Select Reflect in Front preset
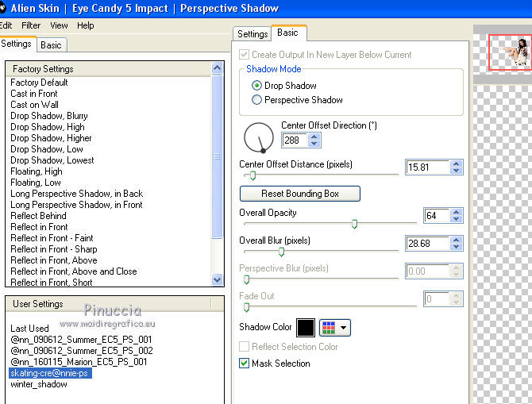Image resolution: width=532 pixels, height=404 pixels. [39, 227]
